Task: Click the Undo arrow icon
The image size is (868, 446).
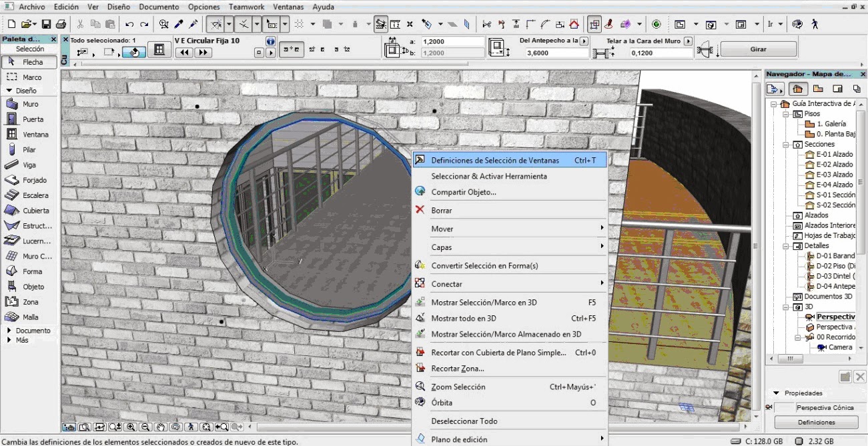Action: (129, 24)
